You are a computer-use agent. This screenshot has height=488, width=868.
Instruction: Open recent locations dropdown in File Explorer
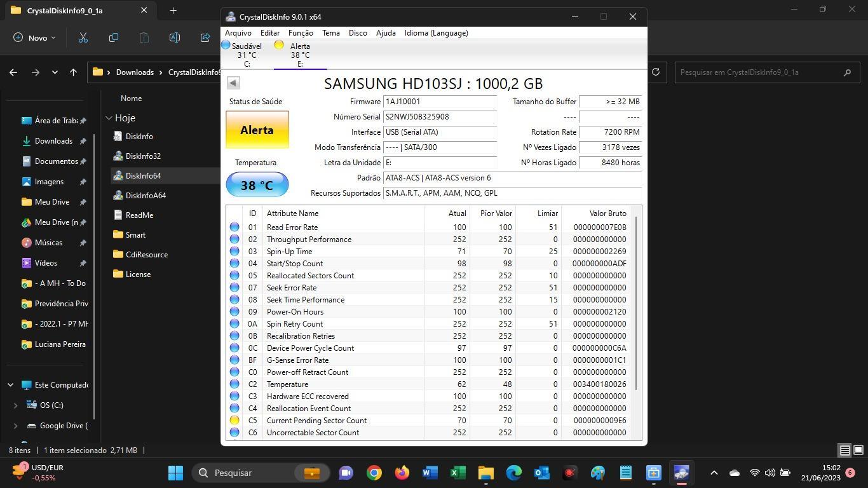[x=55, y=72]
